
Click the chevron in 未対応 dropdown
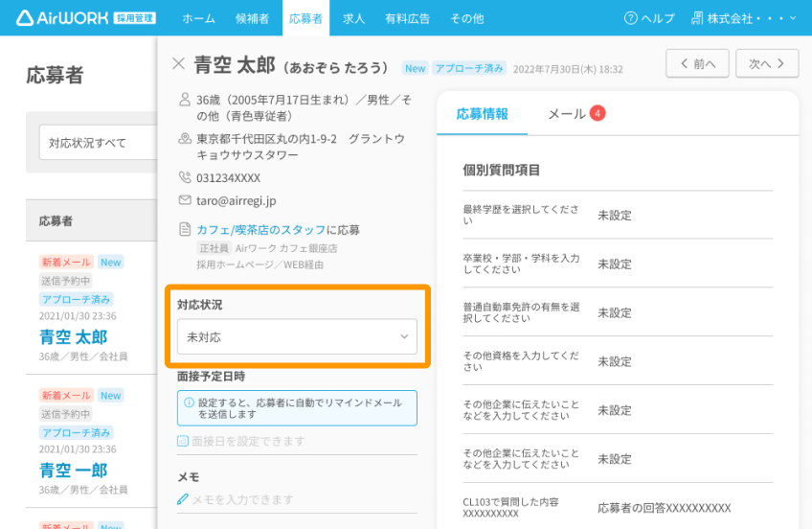(x=404, y=336)
